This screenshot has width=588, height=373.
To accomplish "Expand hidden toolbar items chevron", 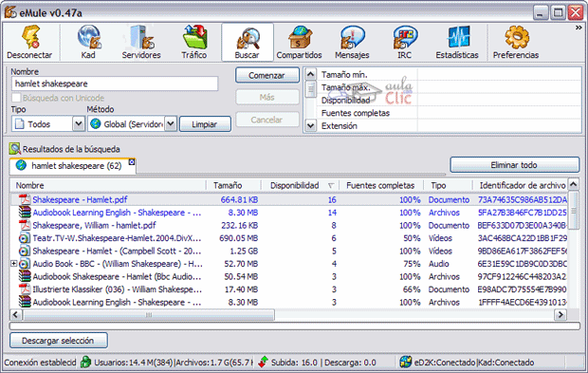I will (x=579, y=28).
